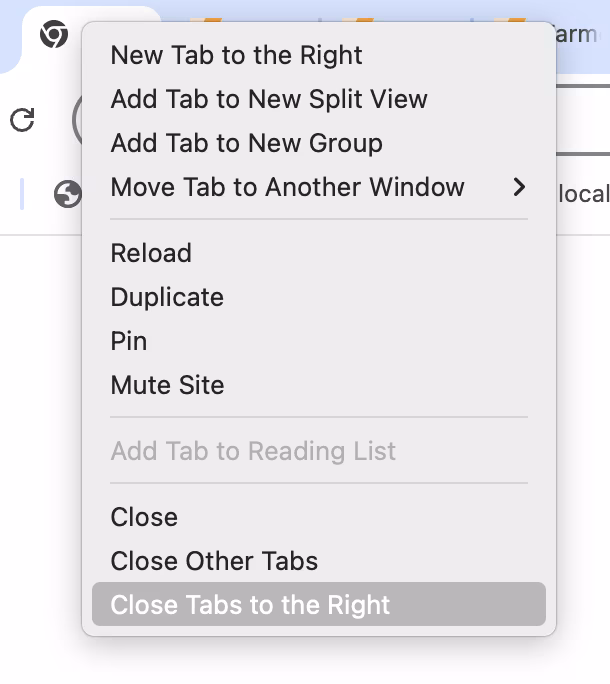Click the globe bookmark icon
Image resolution: width=610 pixels, height=684 pixels.
tap(67, 193)
